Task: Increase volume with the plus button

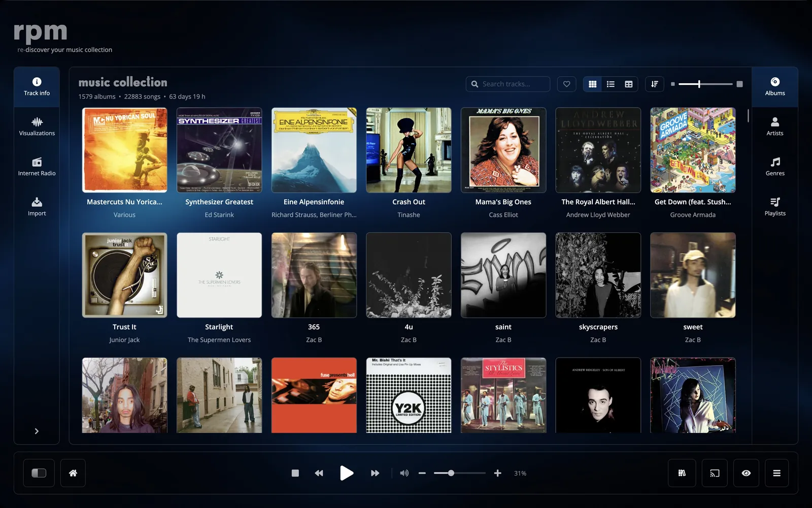Action: (498, 473)
